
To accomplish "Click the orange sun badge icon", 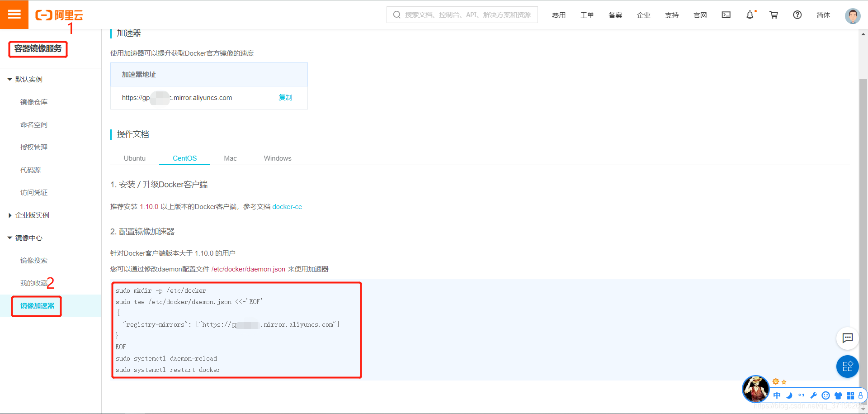I will tap(776, 381).
